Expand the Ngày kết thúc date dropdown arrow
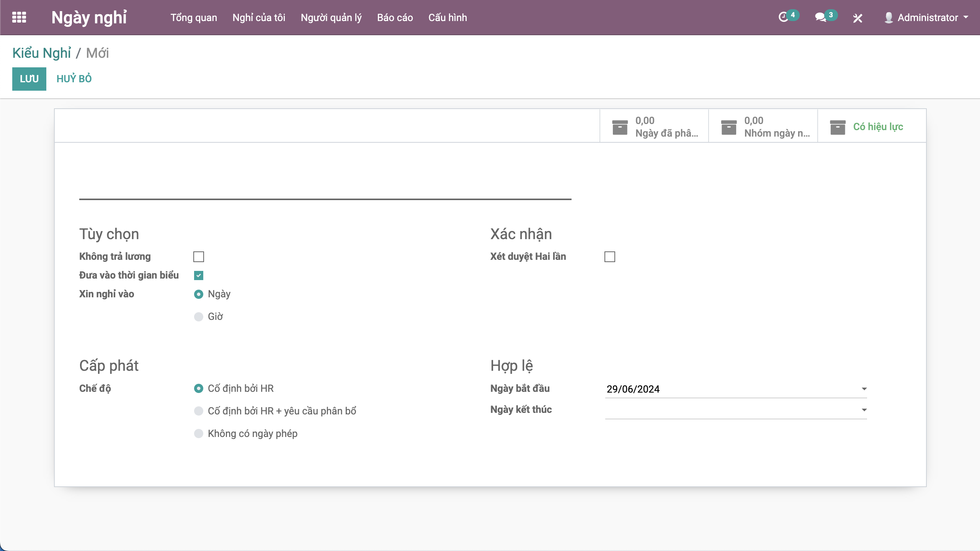 point(864,410)
